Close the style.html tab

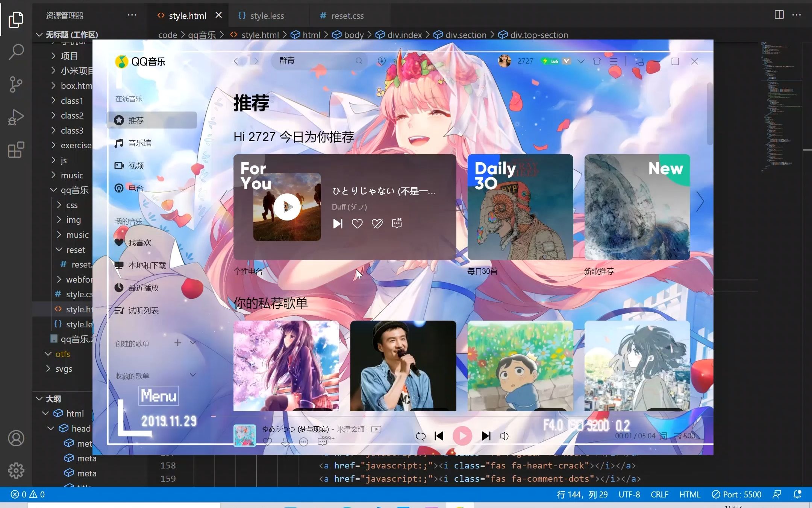pyautogui.click(x=218, y=15)
